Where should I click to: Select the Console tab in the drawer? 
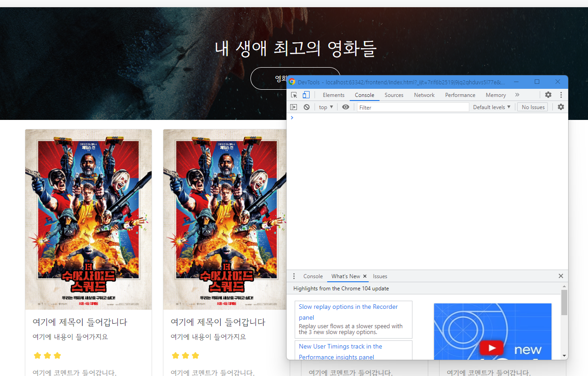point(313,276)
